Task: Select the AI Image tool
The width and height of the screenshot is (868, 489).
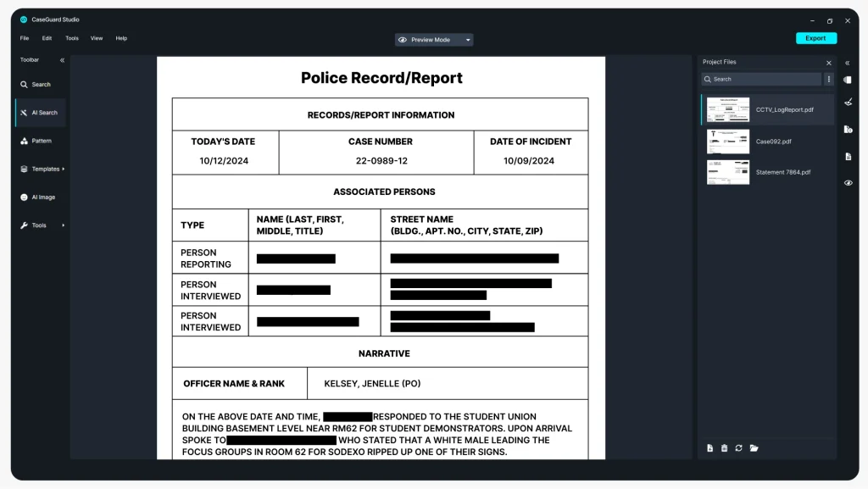Action: tap(40, 197)
